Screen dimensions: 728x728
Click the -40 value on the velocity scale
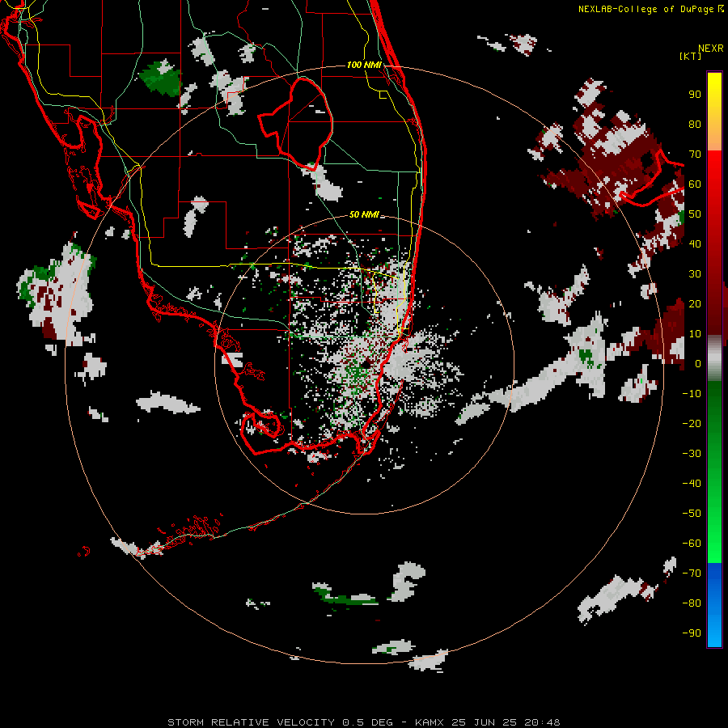[692, 484]
